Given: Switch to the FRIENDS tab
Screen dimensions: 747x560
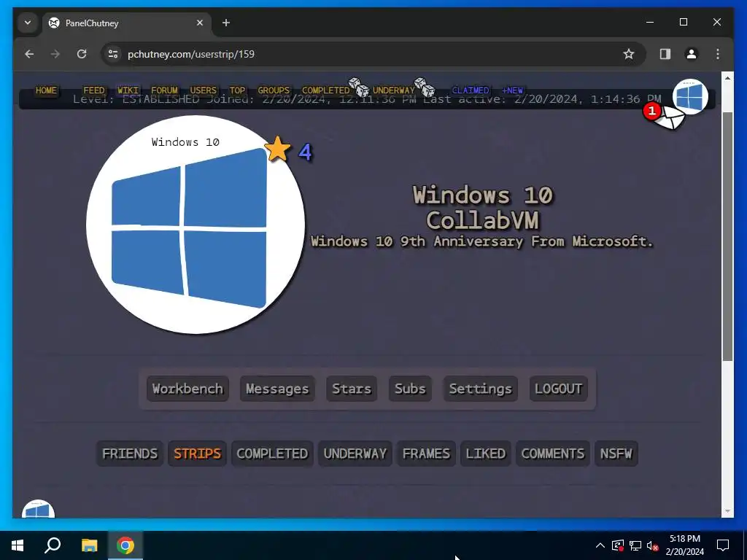Looking at the screenshot, I should pos(130,454).
